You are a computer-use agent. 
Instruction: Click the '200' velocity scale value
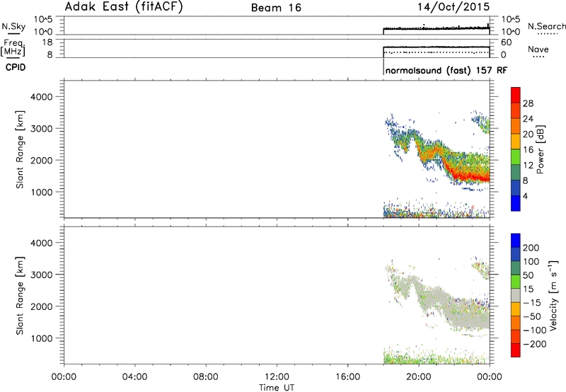531,248
